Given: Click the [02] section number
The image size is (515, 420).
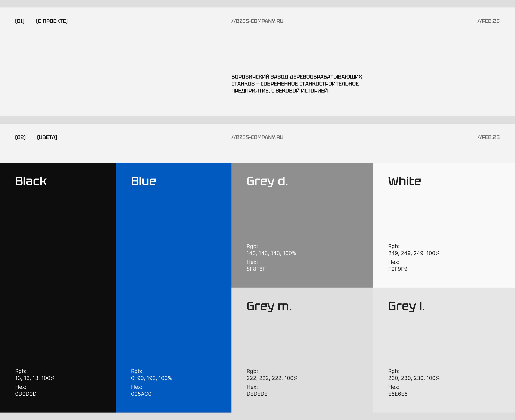Looking at the screenshot, I should coord(20,137).
